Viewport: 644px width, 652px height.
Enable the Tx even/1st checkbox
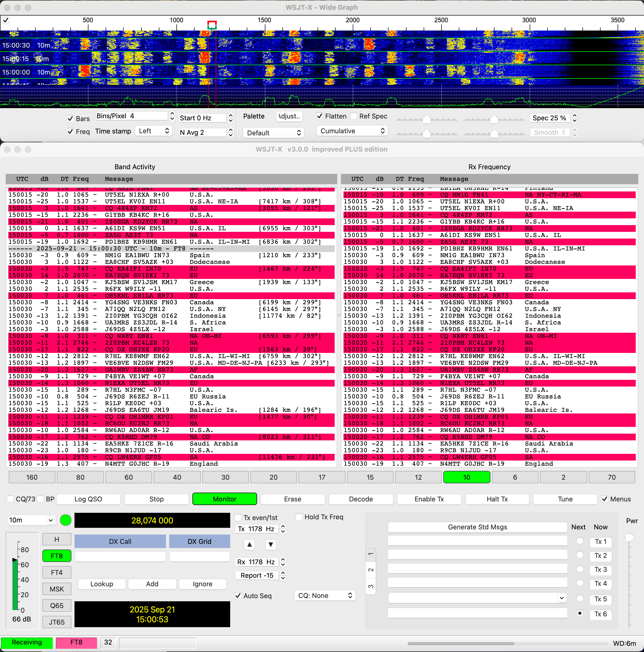point(238,517)
